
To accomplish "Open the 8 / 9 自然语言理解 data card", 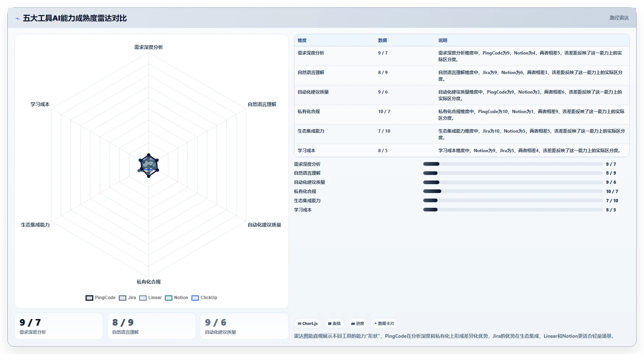I will coord(152,326).
